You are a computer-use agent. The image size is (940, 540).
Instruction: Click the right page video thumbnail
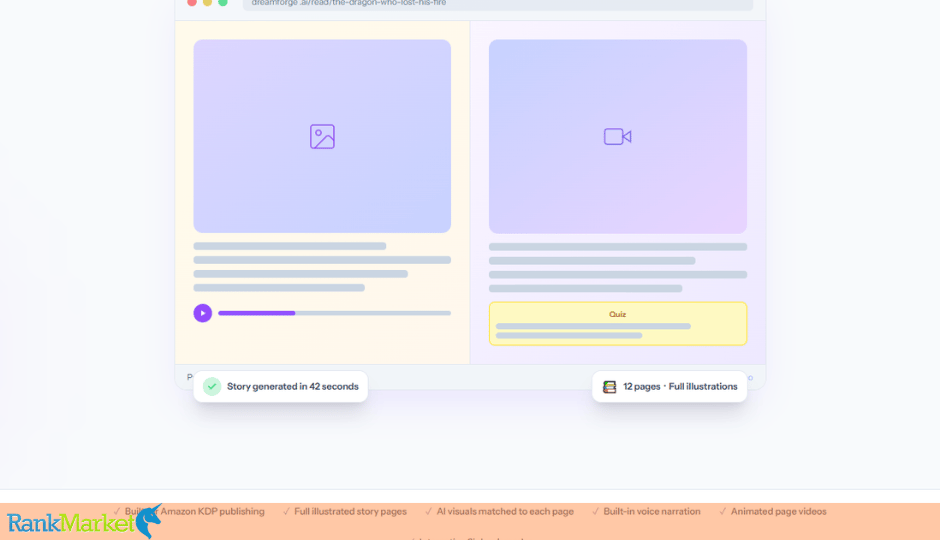pyautogui.click(x=617, y=136)
